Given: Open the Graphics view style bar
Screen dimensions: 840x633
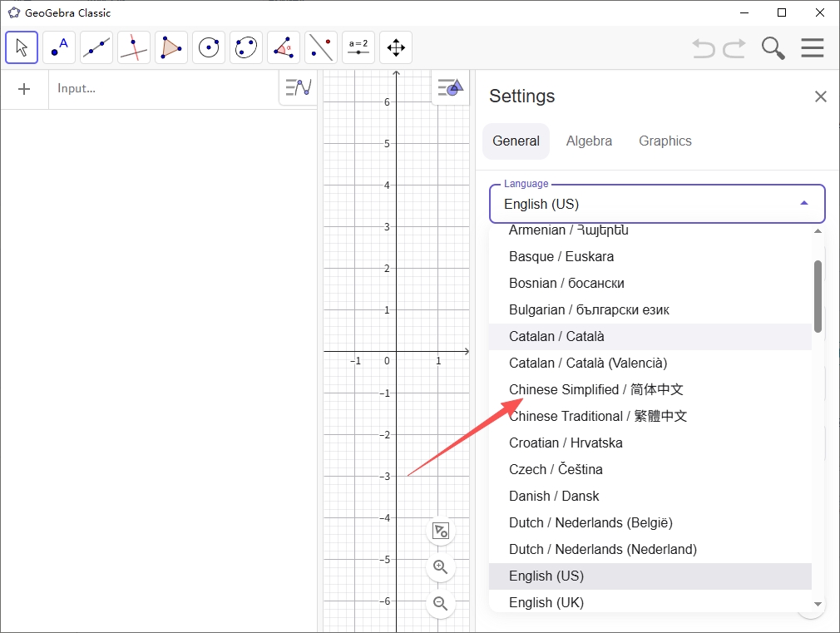Looking at the screenshot, I should [x=451, y=87].
